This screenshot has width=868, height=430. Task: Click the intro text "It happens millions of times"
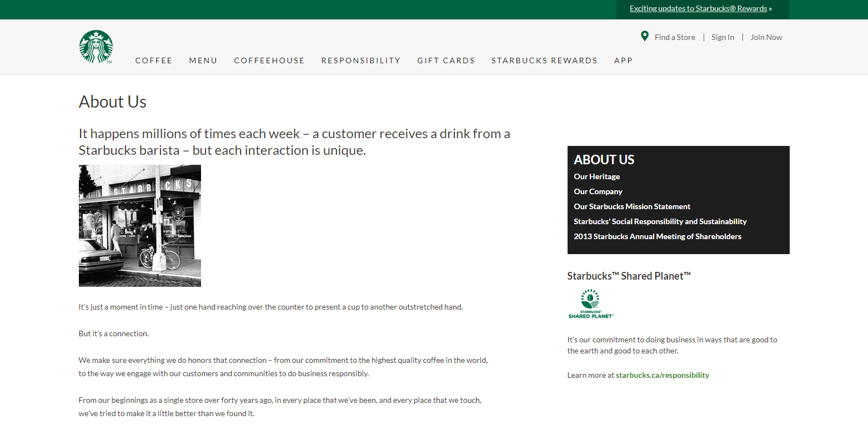(x=294, y=142)
